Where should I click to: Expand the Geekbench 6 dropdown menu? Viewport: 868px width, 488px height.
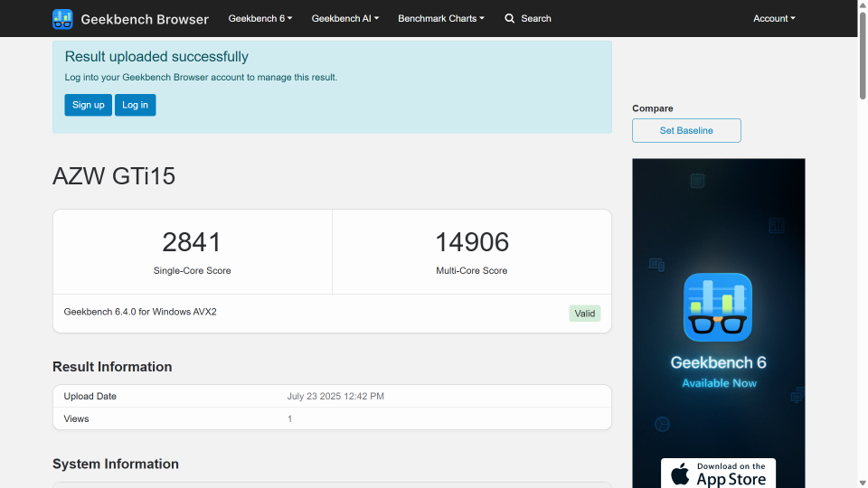coord(260,18)
